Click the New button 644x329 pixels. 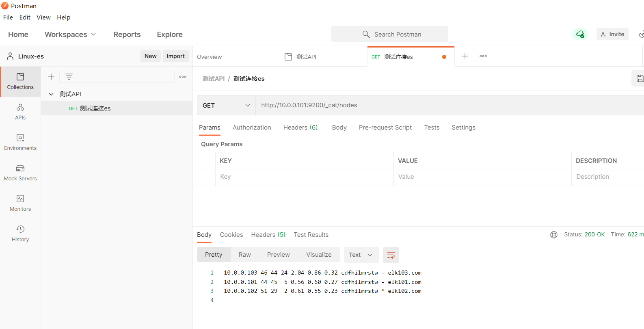coord(151,56)
